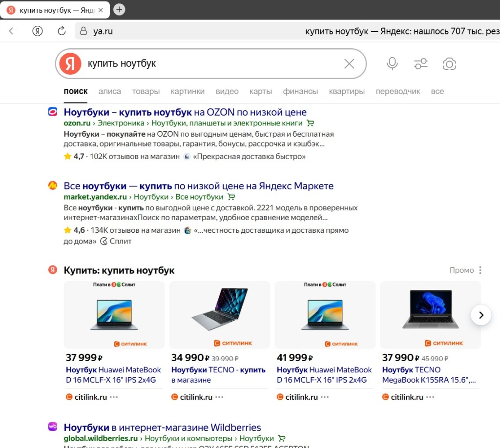Open the Yandex home icon in the toolbar
The height and width of the screenshot is (448, 500).
click(x=38, y=31)
